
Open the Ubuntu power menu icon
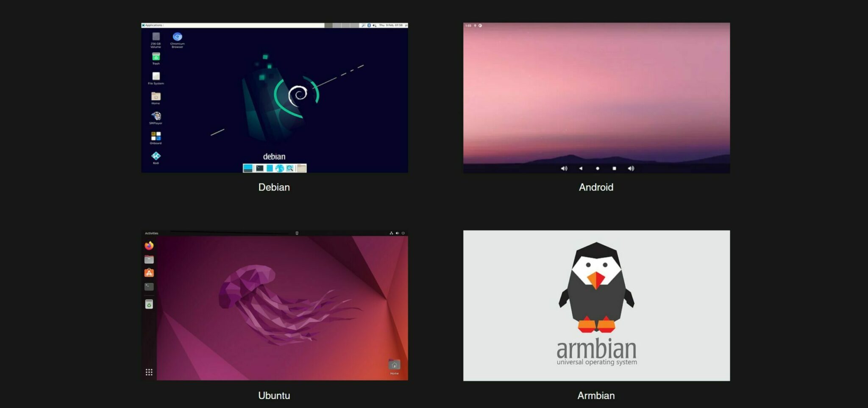403,233
